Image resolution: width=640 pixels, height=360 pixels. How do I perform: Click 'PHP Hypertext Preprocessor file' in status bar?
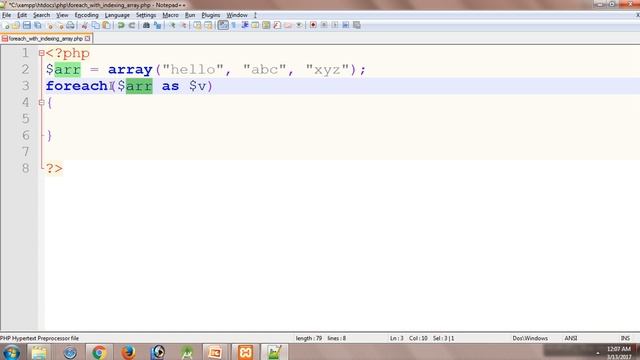[40, 338]
